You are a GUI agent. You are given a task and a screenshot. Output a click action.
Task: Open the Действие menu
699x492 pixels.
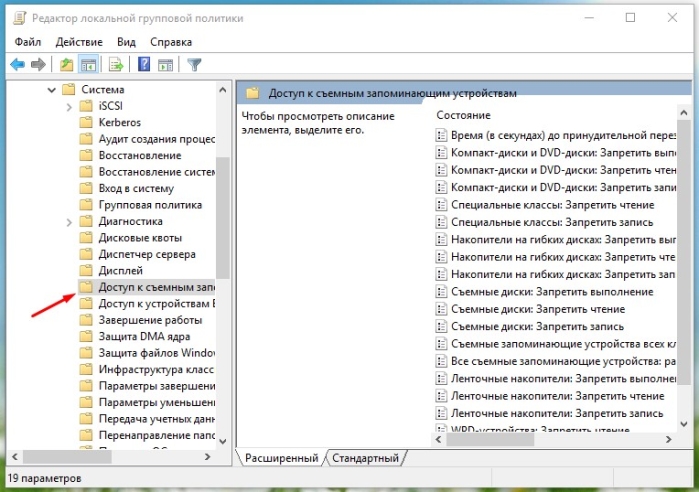(x=79, y=42)
